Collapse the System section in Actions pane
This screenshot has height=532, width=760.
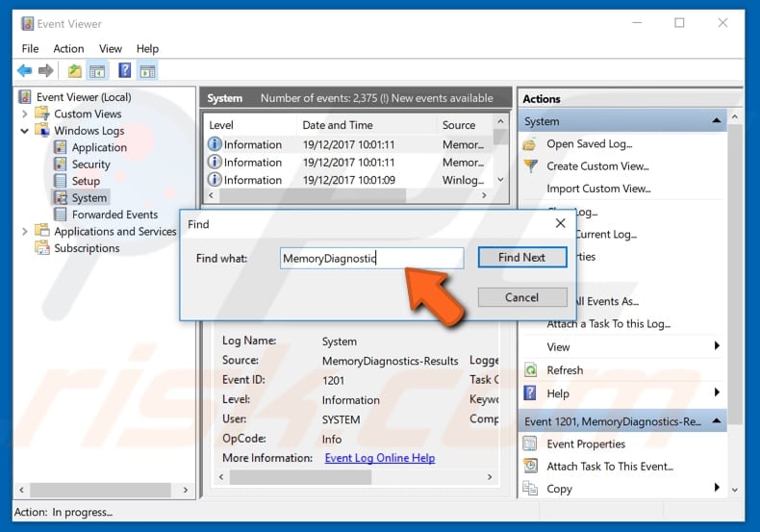717,120
